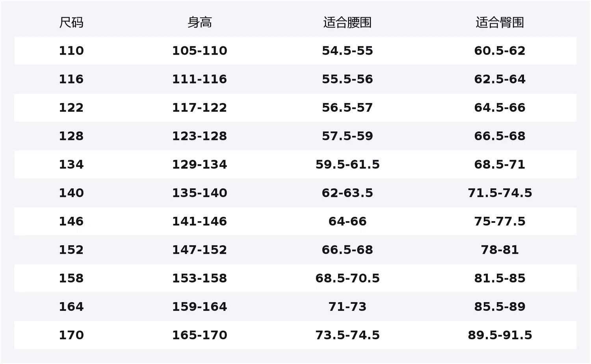Click the 尺码 column header
The width and height of the screenshot is (591, 364).
pyautogui.click(x=71, y=22)
